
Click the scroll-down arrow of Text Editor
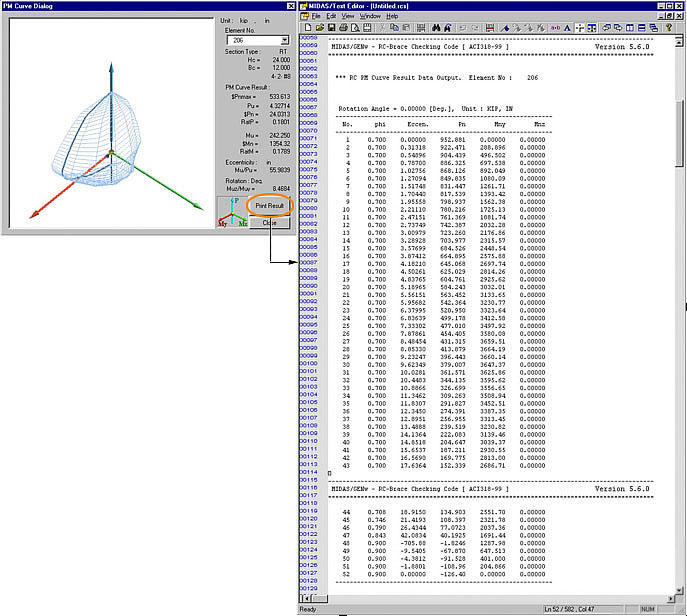coord(679,590)
